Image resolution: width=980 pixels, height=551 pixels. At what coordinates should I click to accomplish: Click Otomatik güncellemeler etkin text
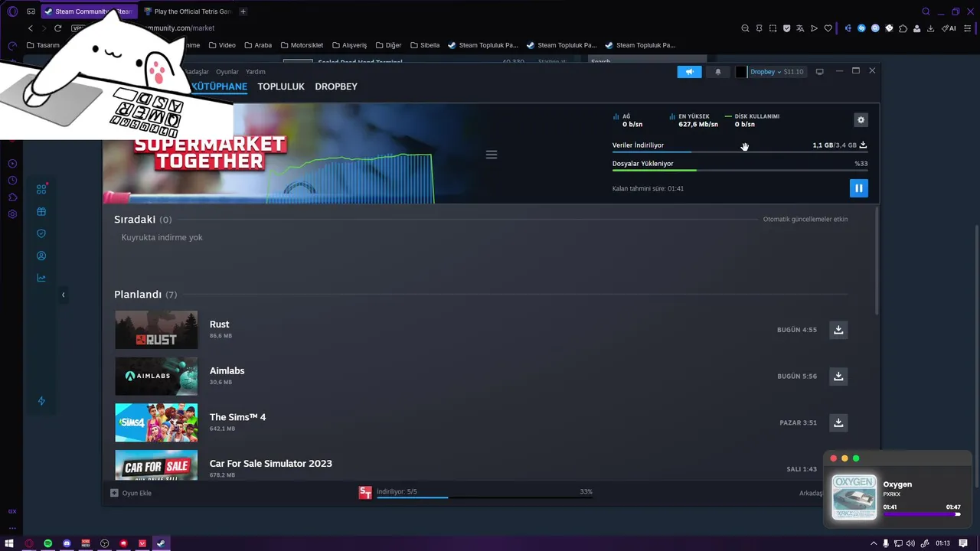pyautogui.click(x=805, y=220)
